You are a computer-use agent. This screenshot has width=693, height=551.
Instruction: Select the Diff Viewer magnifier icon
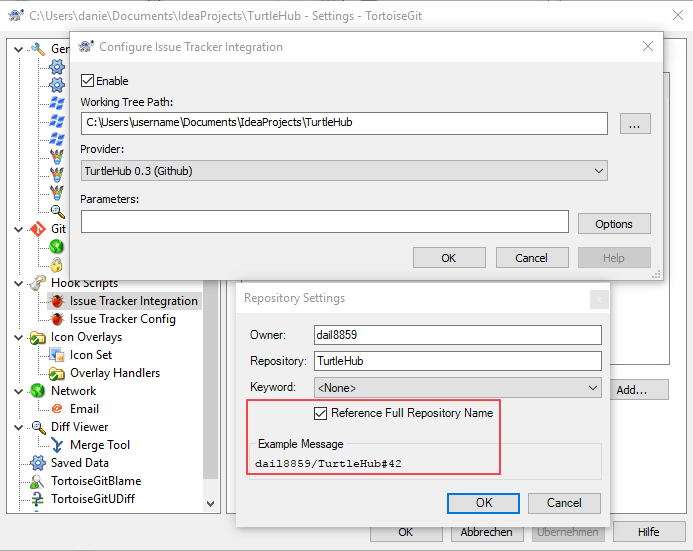tap(38, 427)
